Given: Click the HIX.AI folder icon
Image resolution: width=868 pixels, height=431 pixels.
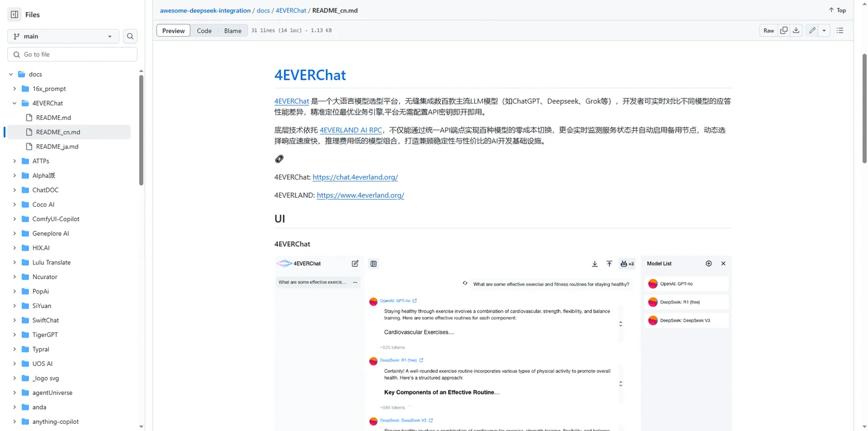Looking at the screenshot, I should pyautogui.click(x=25, y=248).
